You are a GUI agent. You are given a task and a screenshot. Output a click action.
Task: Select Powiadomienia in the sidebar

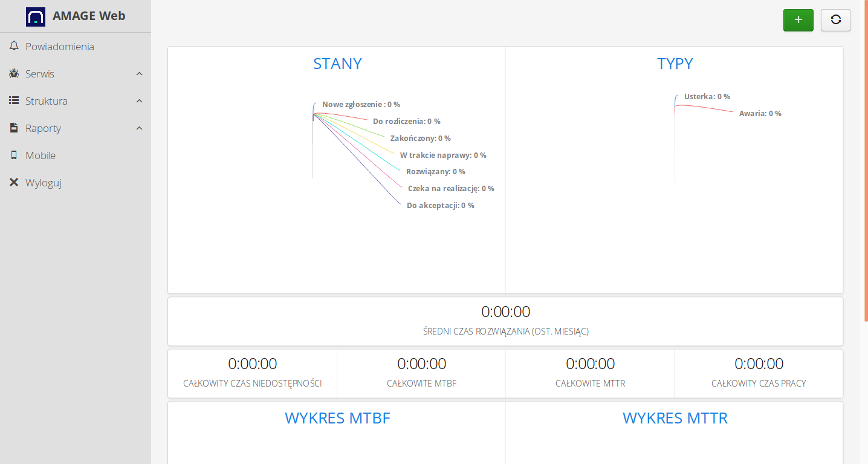pos(59,46)
